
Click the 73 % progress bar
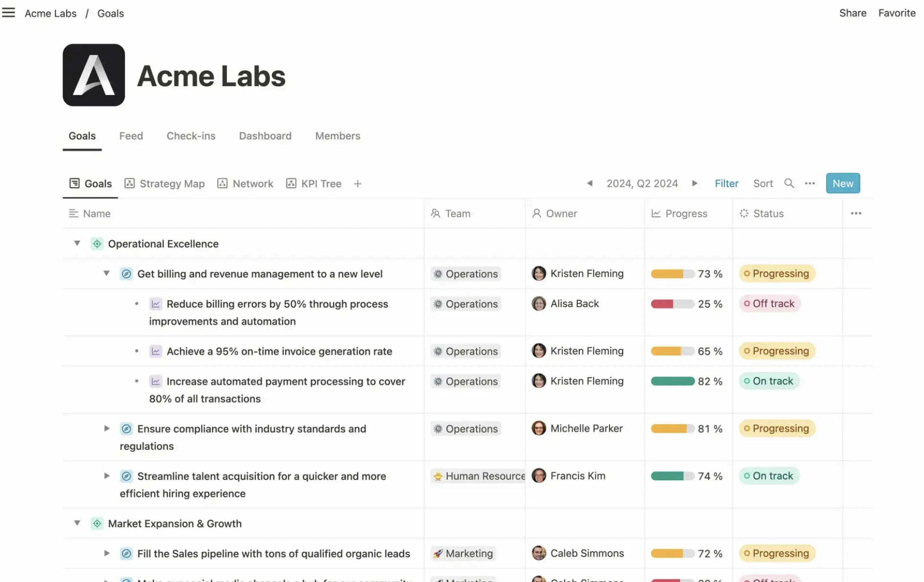(x=672, y=273)
